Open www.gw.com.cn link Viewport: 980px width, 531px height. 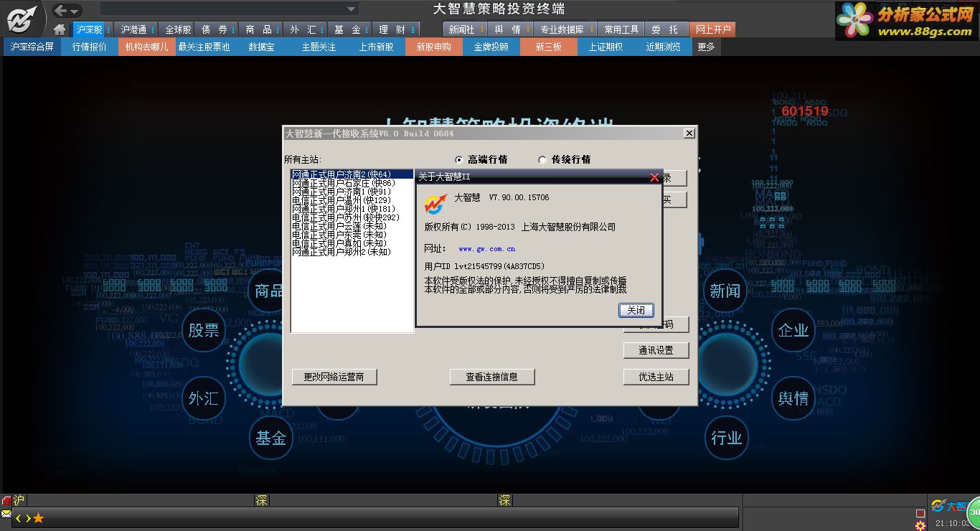click(x=487, y=249)
